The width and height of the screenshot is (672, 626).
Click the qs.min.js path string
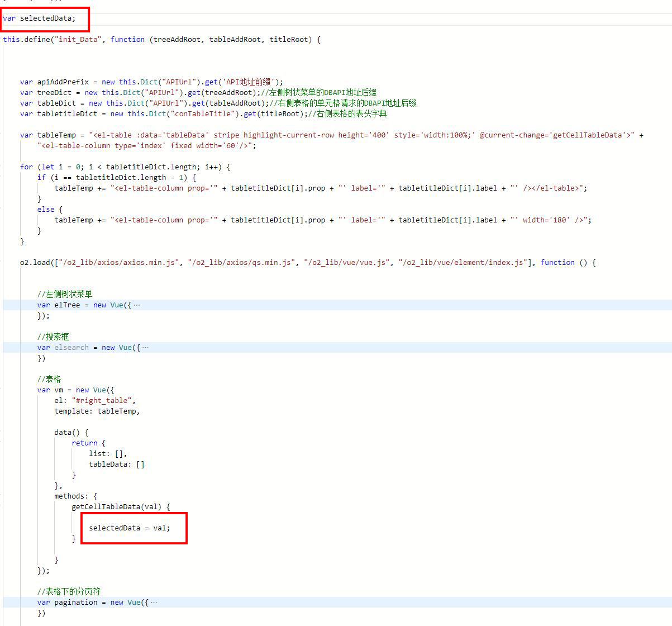(241, 263)
